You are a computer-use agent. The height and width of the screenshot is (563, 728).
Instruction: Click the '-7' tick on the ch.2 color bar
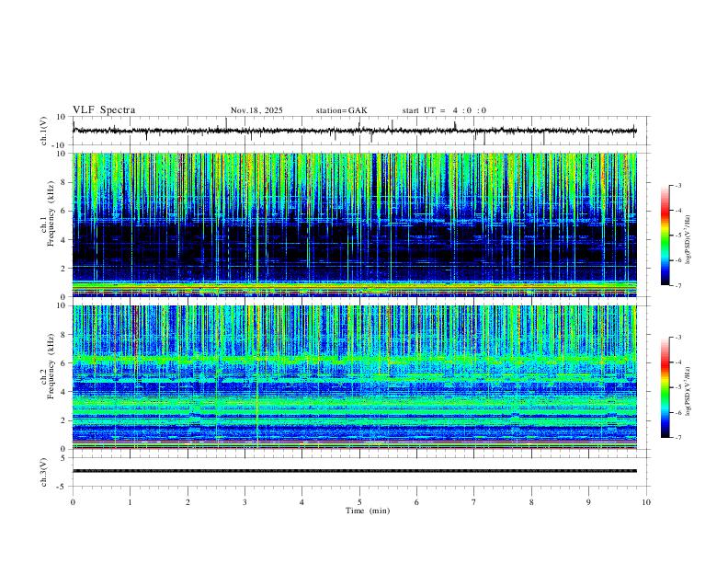coord(678,438)
